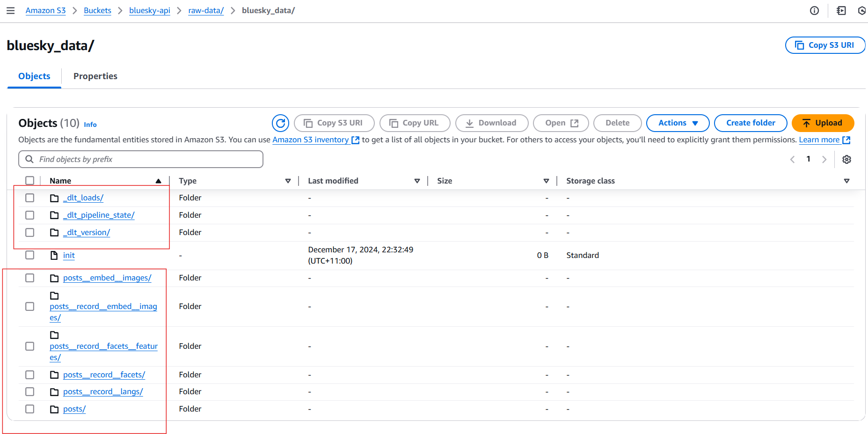Click the panel toggle icon top right
The height and width of the screenshot is (434, 868).
tap(841, 10)
